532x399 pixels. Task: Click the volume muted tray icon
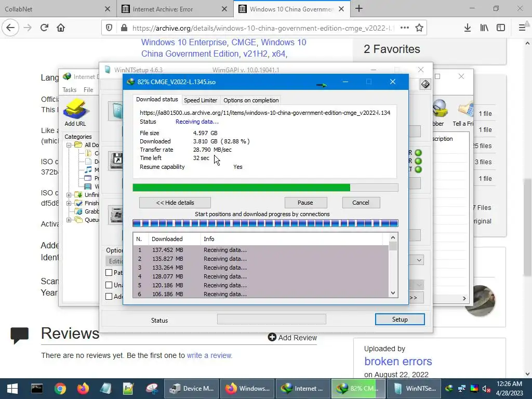pyautogui.click(x=486, y=389)
